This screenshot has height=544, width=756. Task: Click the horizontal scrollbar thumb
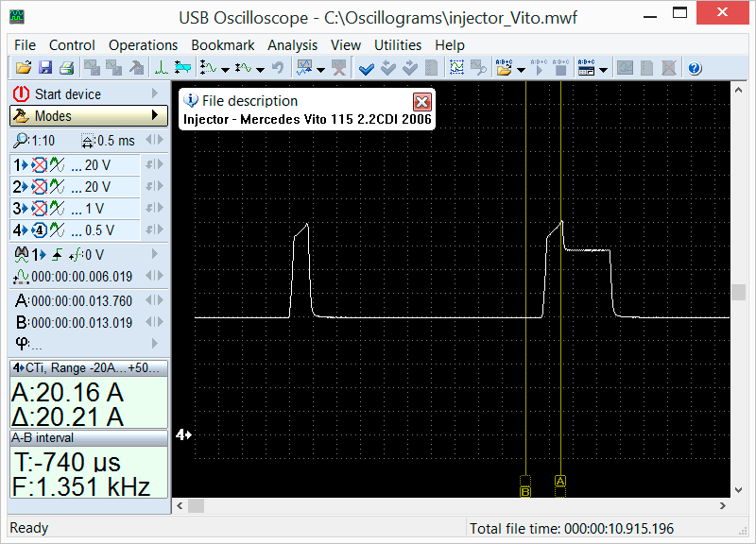click(196, 505)
